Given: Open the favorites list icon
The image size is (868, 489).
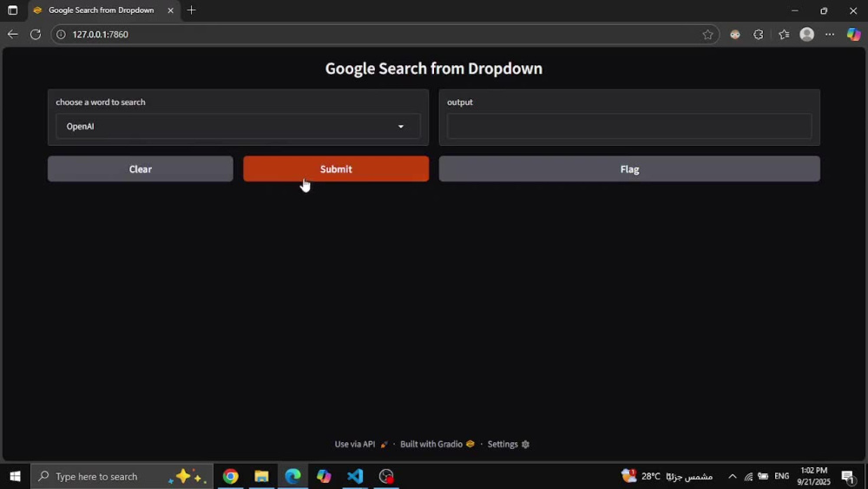Looking at the screenshot, I should [784, 35].
